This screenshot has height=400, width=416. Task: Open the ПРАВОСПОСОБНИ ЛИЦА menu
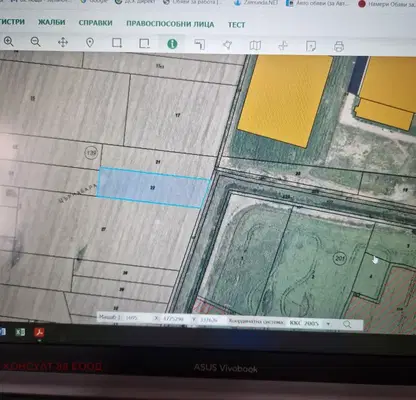pos(170,24)
